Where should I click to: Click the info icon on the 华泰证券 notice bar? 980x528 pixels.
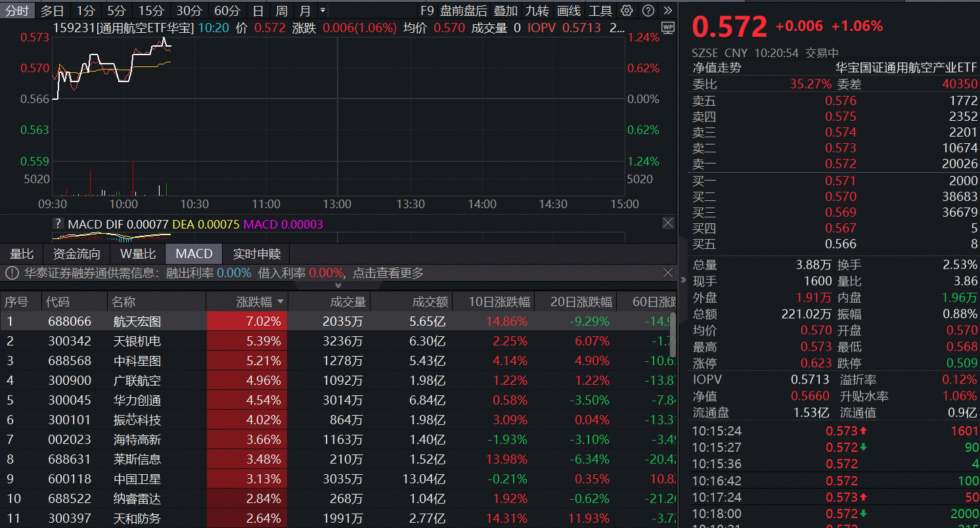point(12,273)
